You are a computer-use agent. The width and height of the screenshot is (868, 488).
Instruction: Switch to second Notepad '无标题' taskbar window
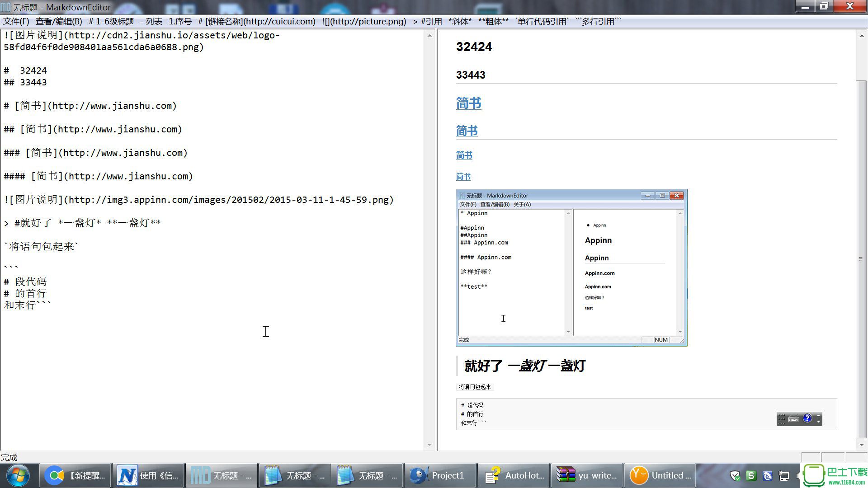368,475
